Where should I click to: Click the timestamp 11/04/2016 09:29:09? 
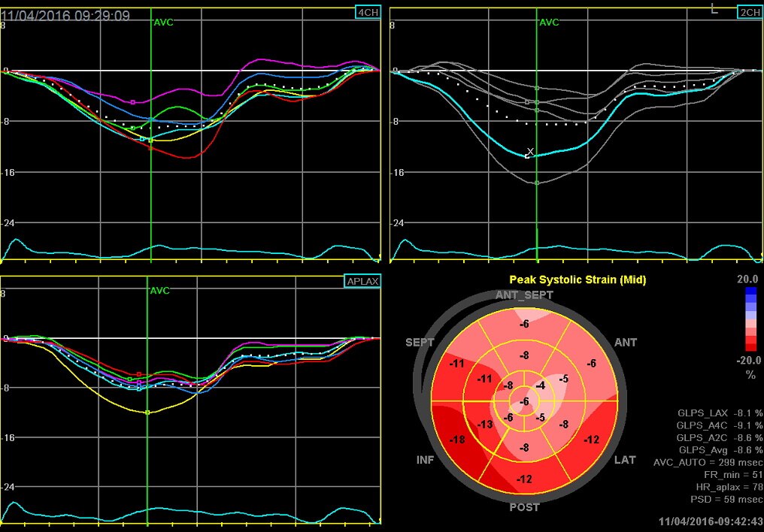64,14
